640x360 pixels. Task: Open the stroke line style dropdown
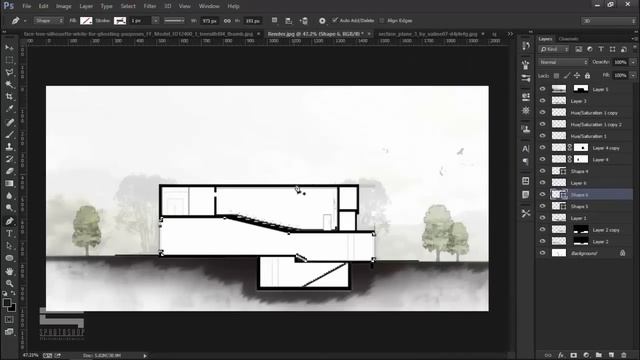click(174, 20)
